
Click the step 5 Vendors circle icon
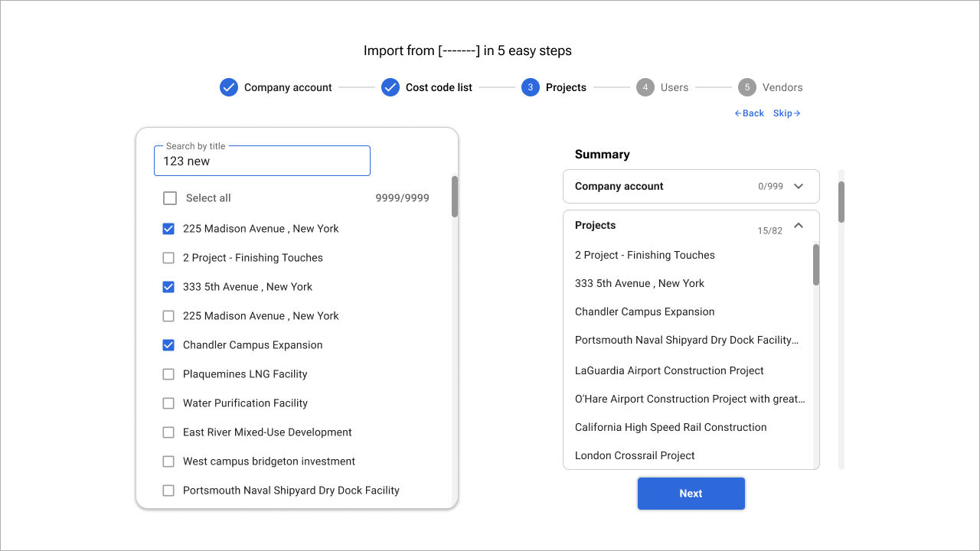[x=747, y=87]
